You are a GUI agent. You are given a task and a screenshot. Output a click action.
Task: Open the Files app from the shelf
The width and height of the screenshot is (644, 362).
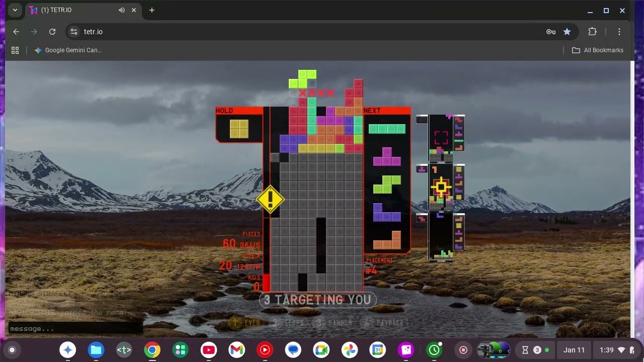[96, 350]
